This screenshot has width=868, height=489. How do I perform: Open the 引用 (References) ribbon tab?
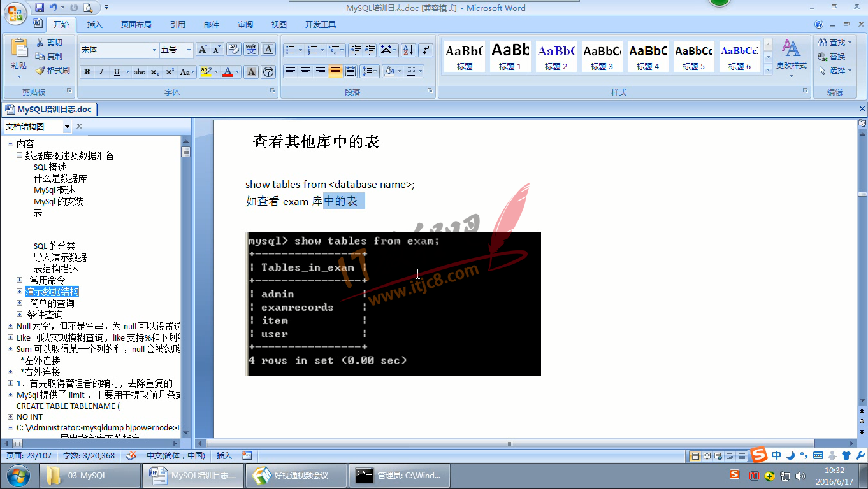tap(178, 25)
